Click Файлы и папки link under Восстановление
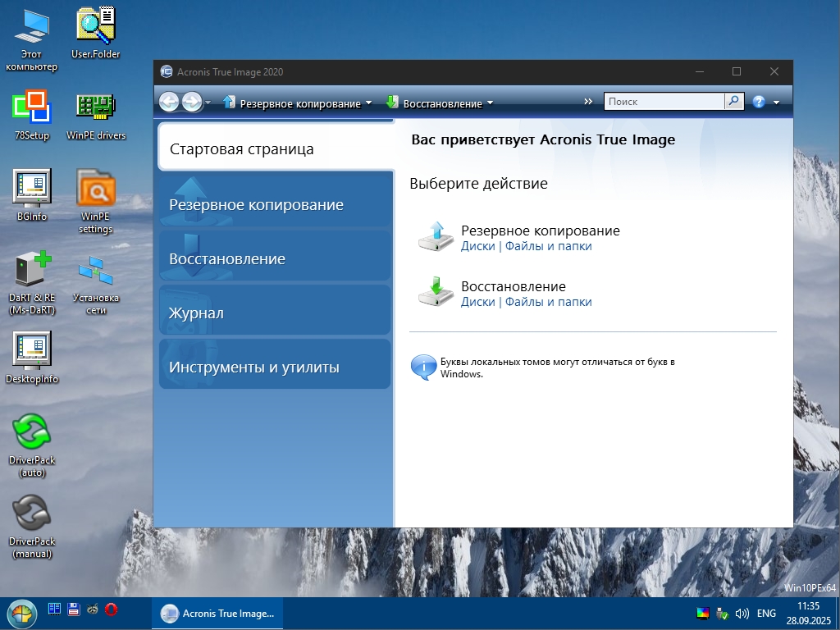This screenshot has width=840, height=630. (548, 302)
